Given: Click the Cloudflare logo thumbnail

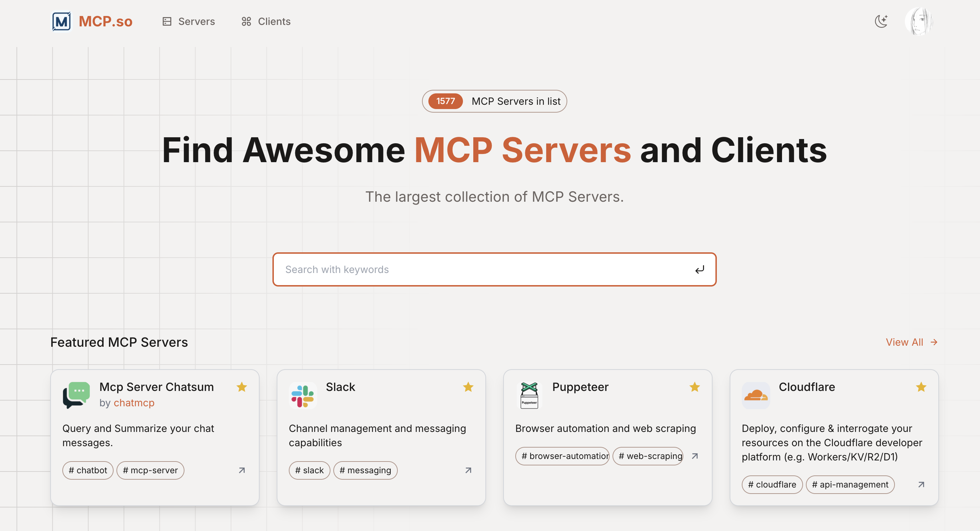Looking at the screenshot, I should [x=756, y=396].
